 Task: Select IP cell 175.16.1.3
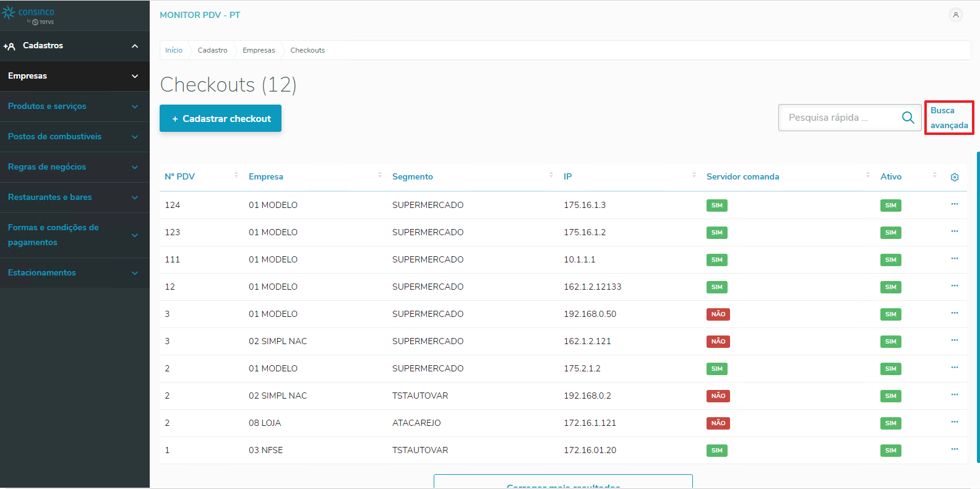coord(585,205)
